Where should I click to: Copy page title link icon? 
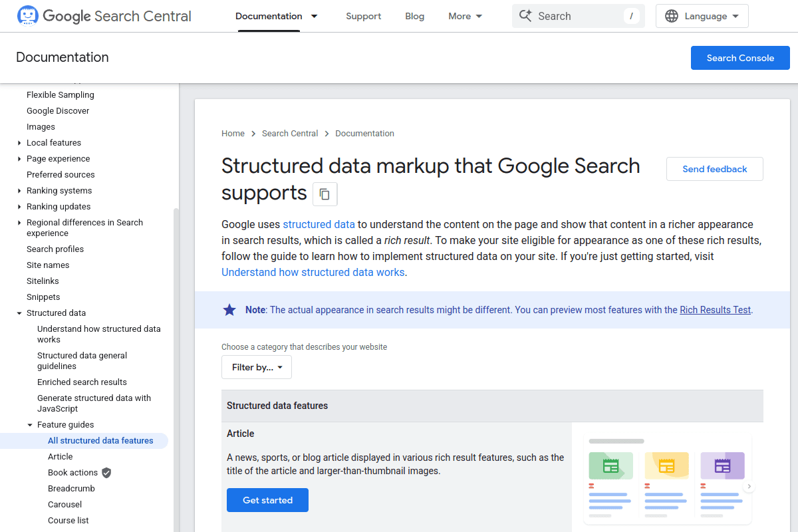[x=325, y=194]
